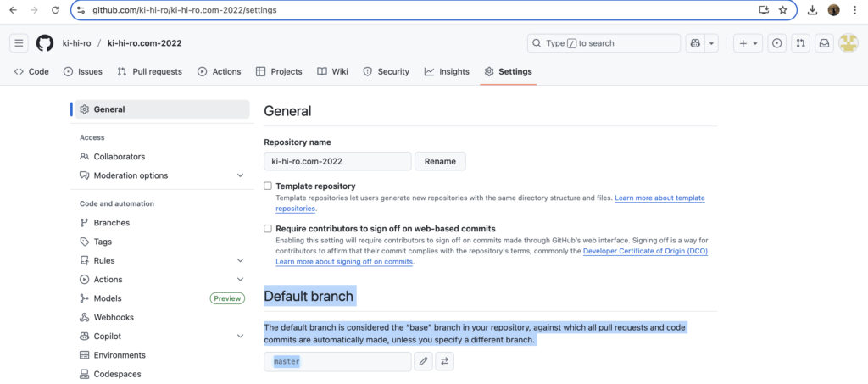Open the Actions repository tab
The height and width of the screenshot is (384, 868).
click(220, 72)
